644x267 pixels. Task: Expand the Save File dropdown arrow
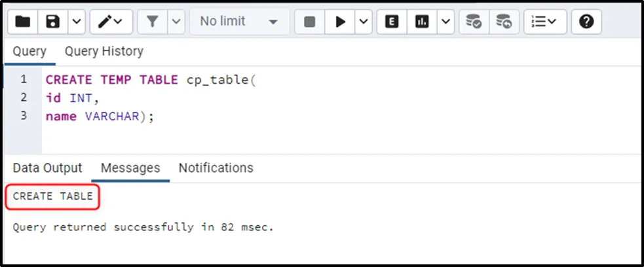[x=77, y=22]
